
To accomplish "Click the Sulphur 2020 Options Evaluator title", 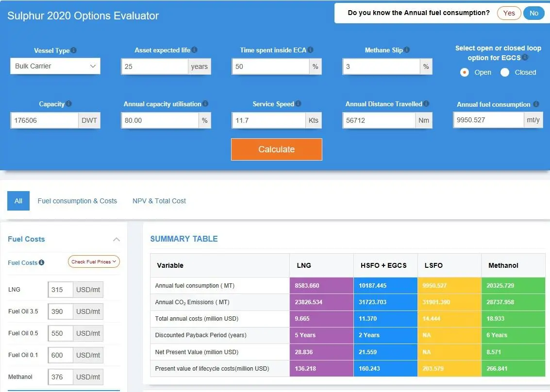I will pyautogui.click(x=83, y=16).
